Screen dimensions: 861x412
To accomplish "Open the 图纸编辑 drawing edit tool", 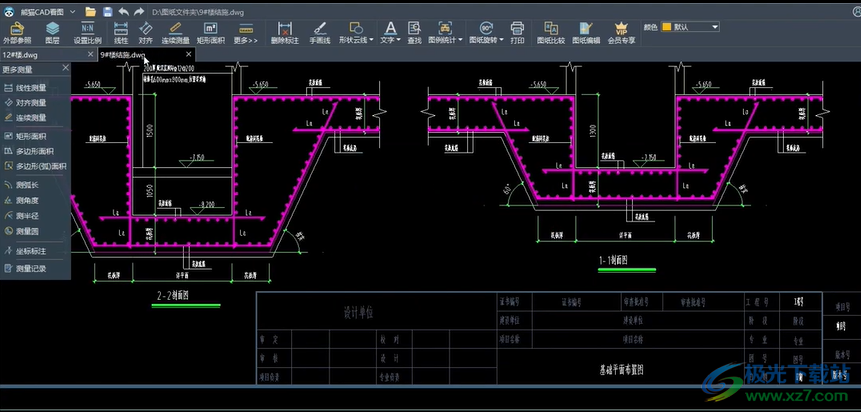I will (586, 32).
